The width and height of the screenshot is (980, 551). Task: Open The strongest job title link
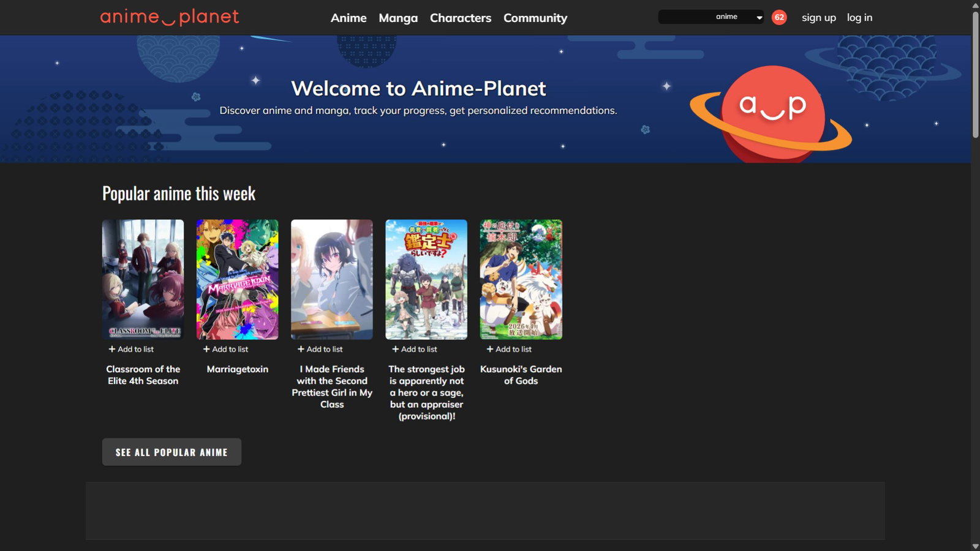(x=426, y=392)
